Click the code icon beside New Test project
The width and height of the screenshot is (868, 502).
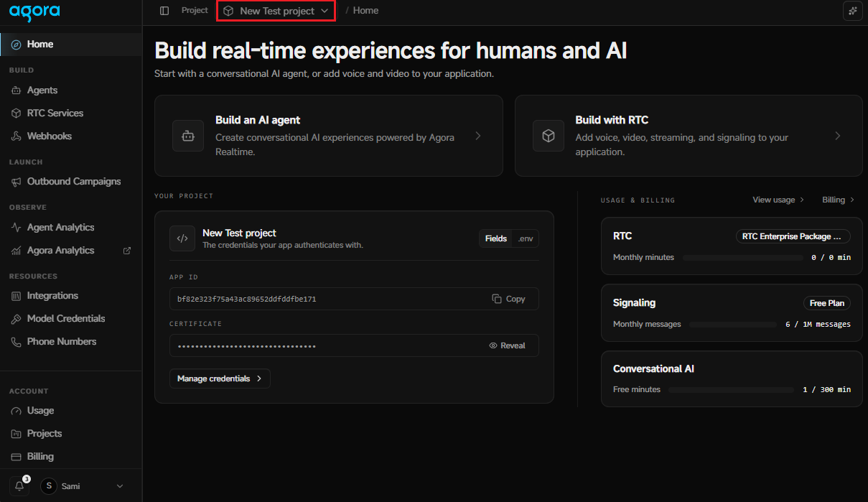pyautogui.click(x=182, y=238)
